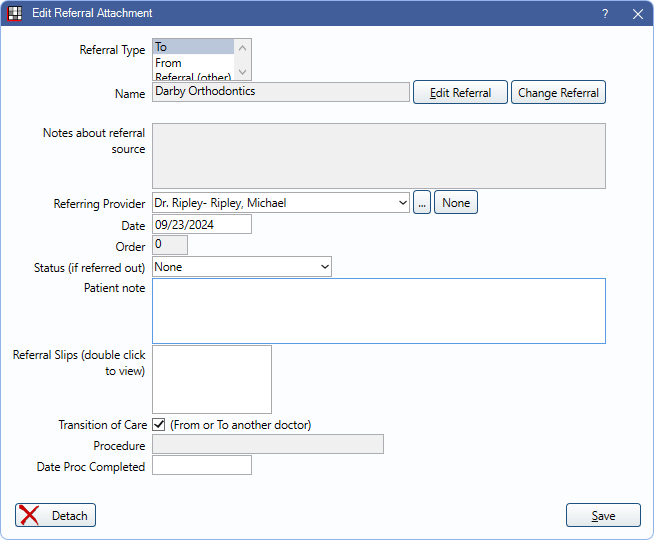Choose "Referral (other)" referral type

[193, 76]
